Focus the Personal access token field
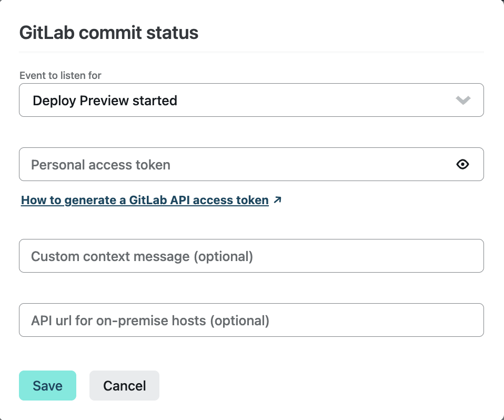Screen dimensions: 504x420 click(237, 165)
